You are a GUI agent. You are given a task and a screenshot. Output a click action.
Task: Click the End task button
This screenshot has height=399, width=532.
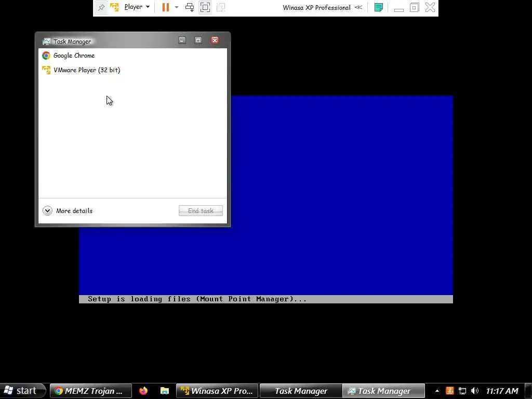tap(201, 211)
